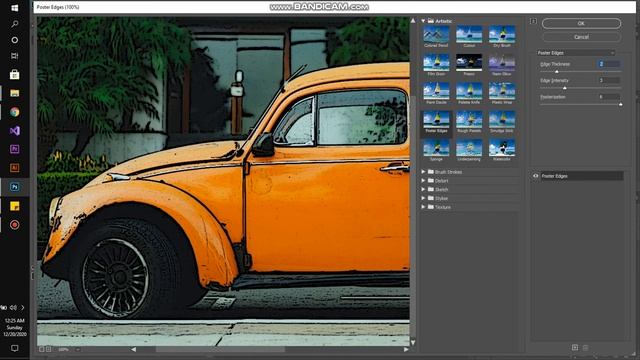Click OK to apply the filter

581,24
